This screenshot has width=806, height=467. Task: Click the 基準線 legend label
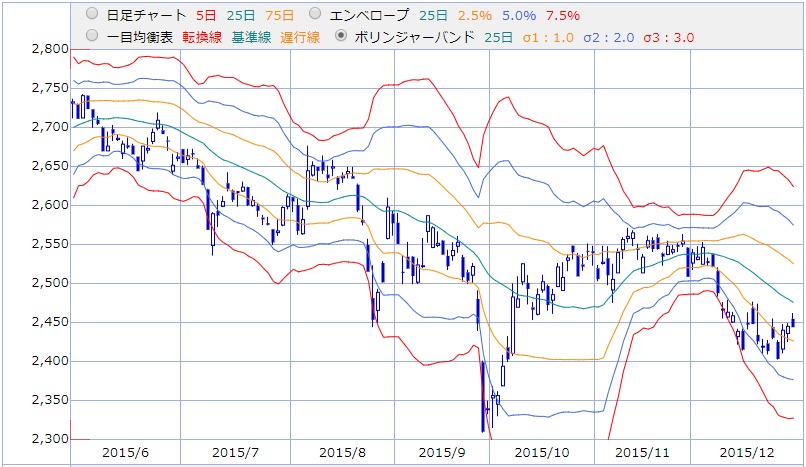(251, 38)
